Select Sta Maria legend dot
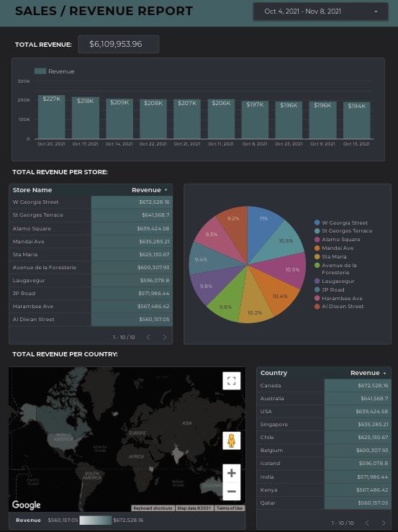The height and width of the screenshot is (532, 398). pos(317,256)
